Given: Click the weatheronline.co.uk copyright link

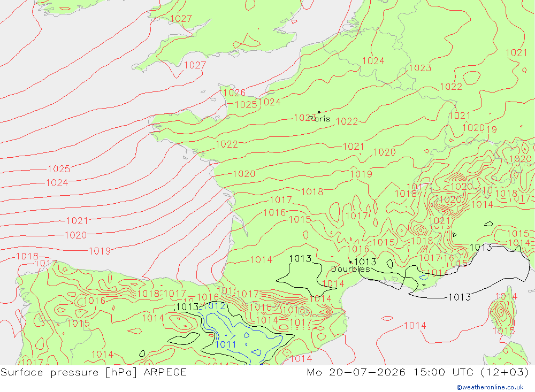Looking at the screenshot, I should (490, 387).
